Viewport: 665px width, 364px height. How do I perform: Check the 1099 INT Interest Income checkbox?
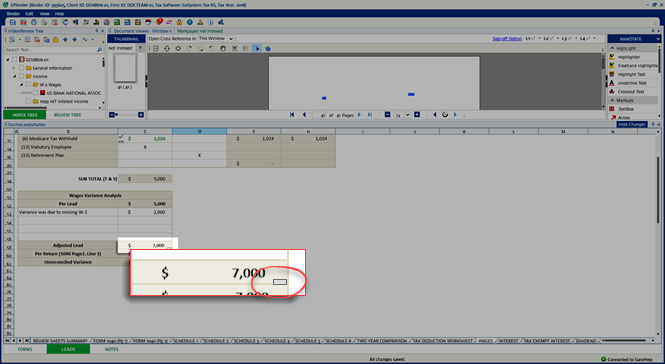28,101
